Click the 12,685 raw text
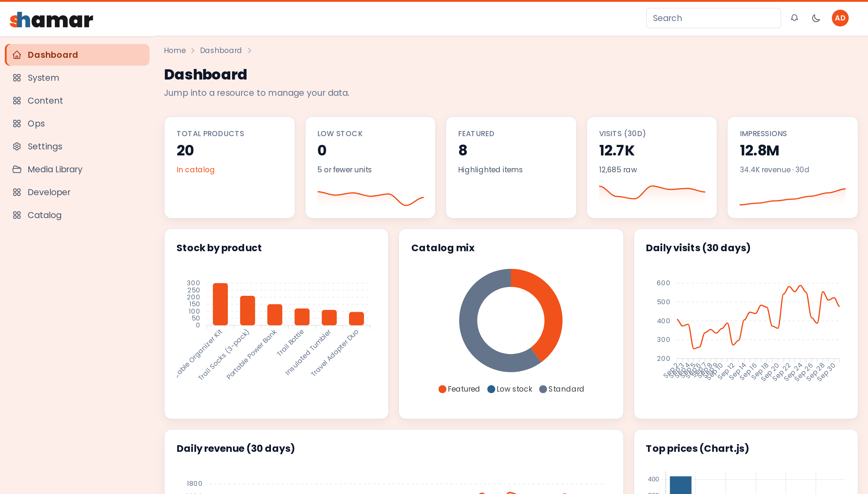Viewport: 868px width, 494px height. (618, 170)
